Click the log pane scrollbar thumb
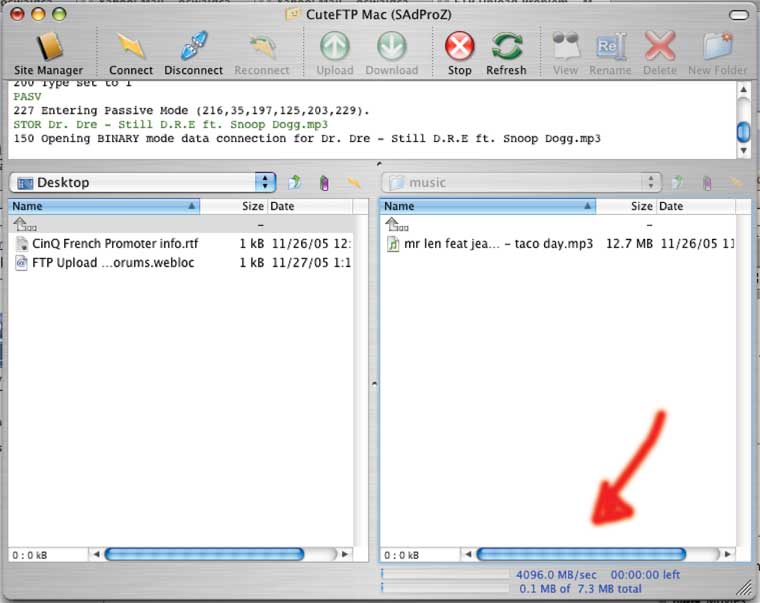The image size is (760, 603). tap(743, 131)
